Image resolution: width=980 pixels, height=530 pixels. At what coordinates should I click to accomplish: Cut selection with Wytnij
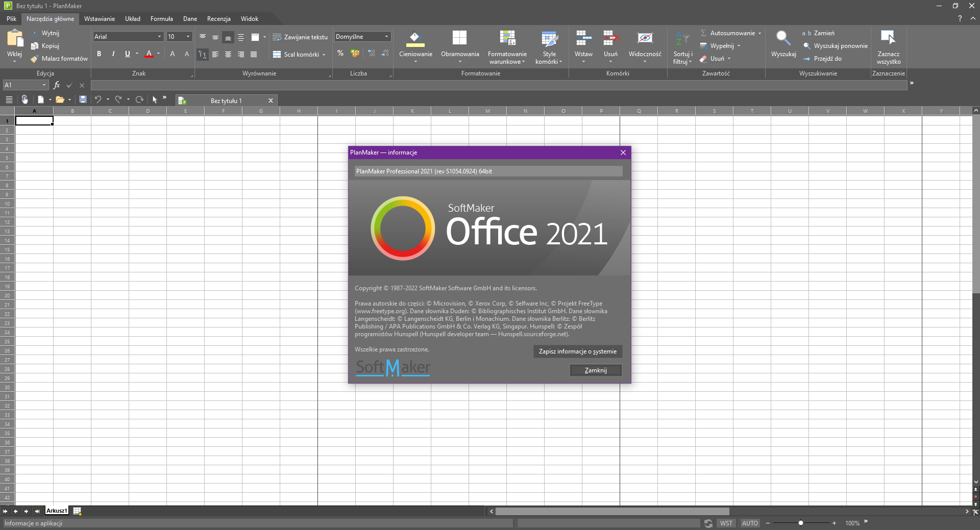coord(46,33)
